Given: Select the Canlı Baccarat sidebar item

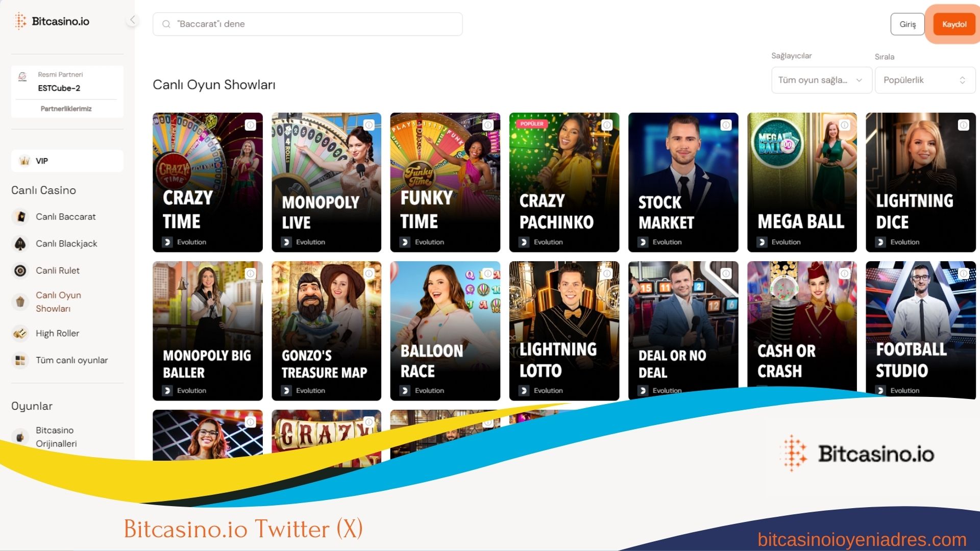Looking at the screenshot, I should point(65,217).
